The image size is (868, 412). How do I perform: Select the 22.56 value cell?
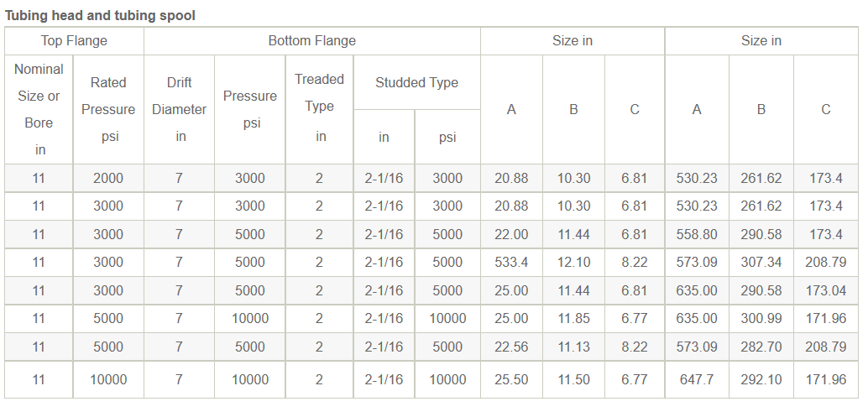511,347
